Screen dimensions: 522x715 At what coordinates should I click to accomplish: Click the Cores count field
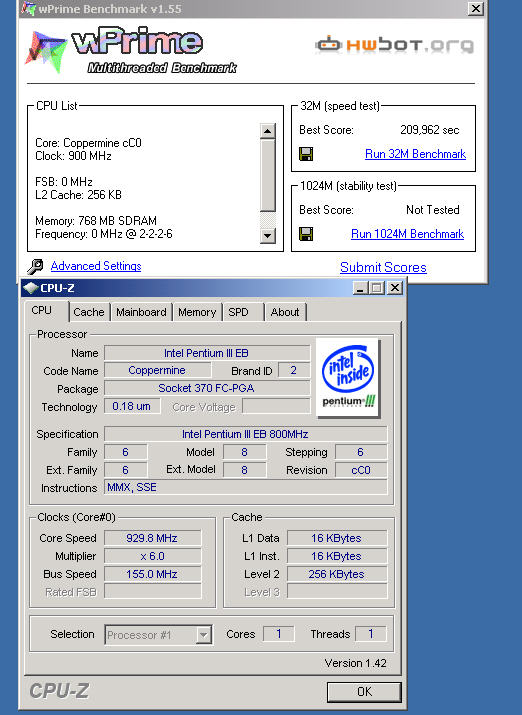[x=279, y=634]
